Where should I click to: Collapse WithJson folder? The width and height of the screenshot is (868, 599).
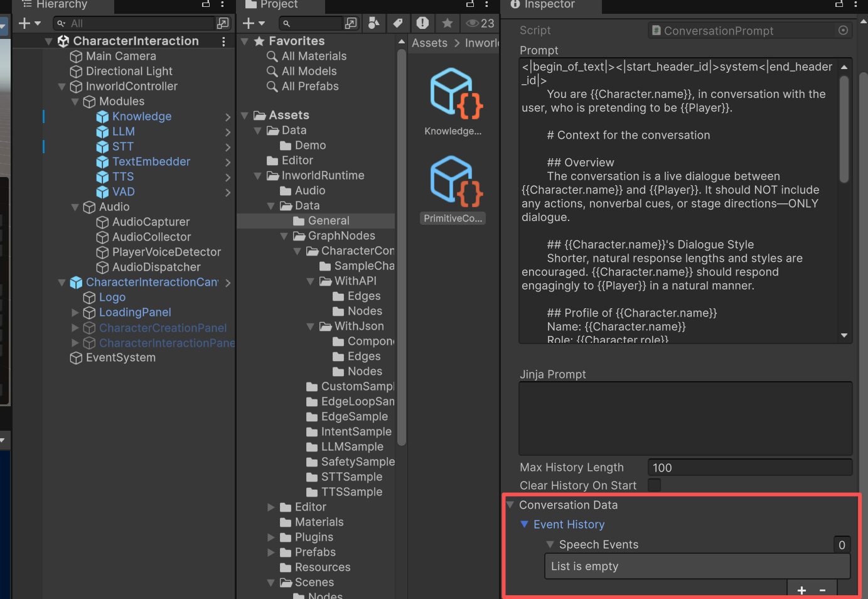(x=311, y=326)
